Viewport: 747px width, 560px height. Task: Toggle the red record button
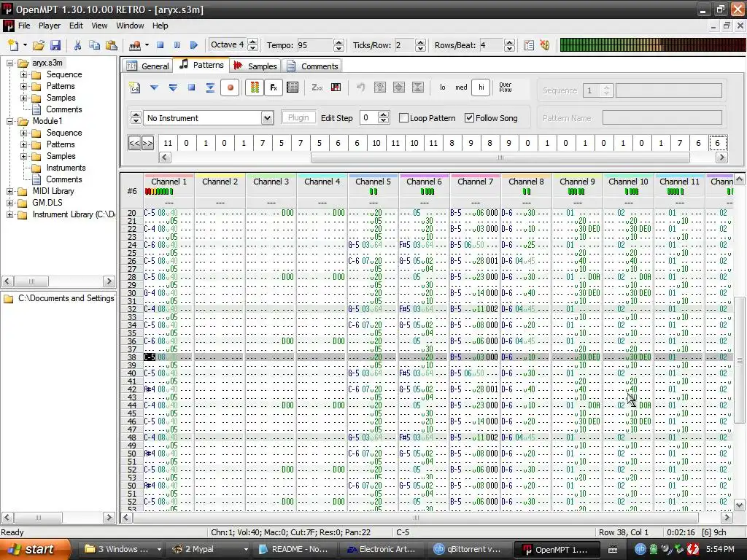tap(230, 87)
